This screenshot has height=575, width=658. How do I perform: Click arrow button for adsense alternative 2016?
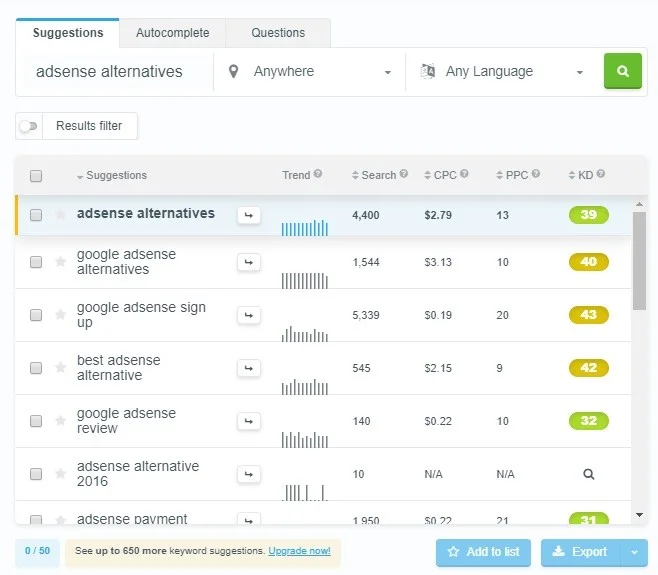click(249, 474)
